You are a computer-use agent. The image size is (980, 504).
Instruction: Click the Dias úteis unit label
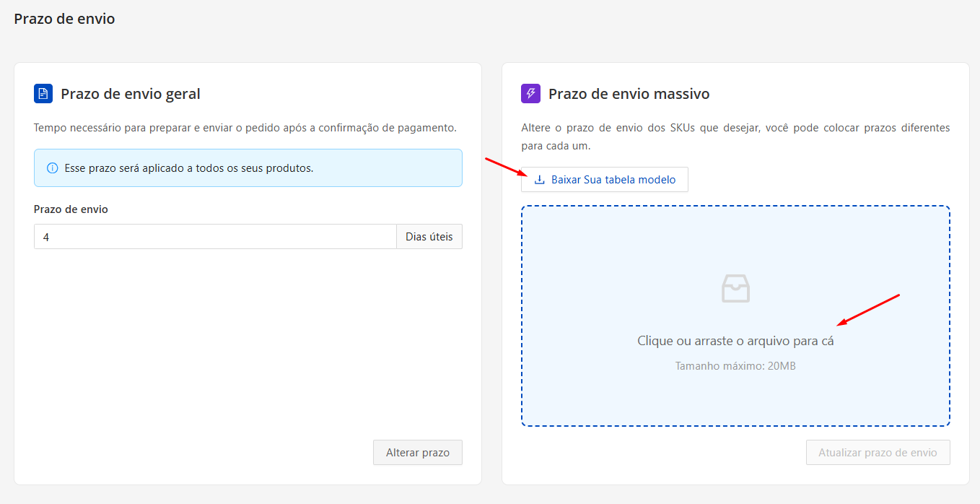pyautogui.click(x=429, y=237)
